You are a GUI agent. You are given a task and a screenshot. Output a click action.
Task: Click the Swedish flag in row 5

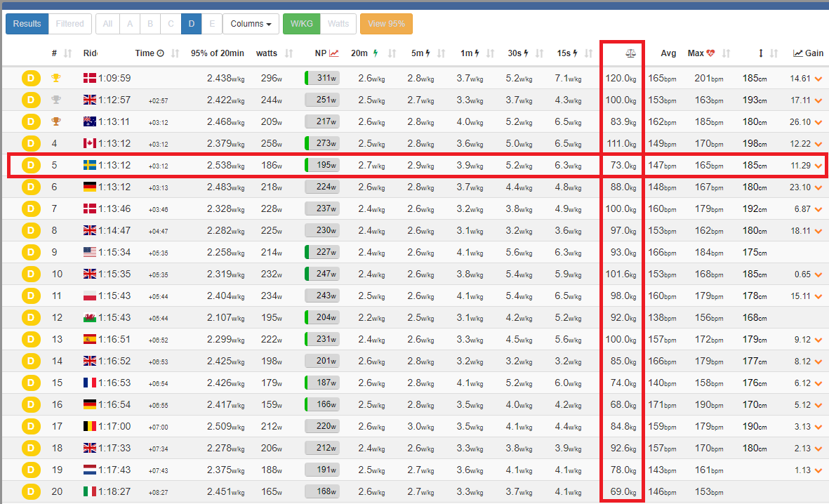click(90, 166)
